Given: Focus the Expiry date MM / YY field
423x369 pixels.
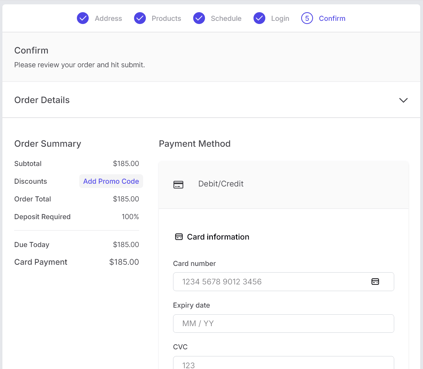Looking at the screenshot, I should 283,323.
